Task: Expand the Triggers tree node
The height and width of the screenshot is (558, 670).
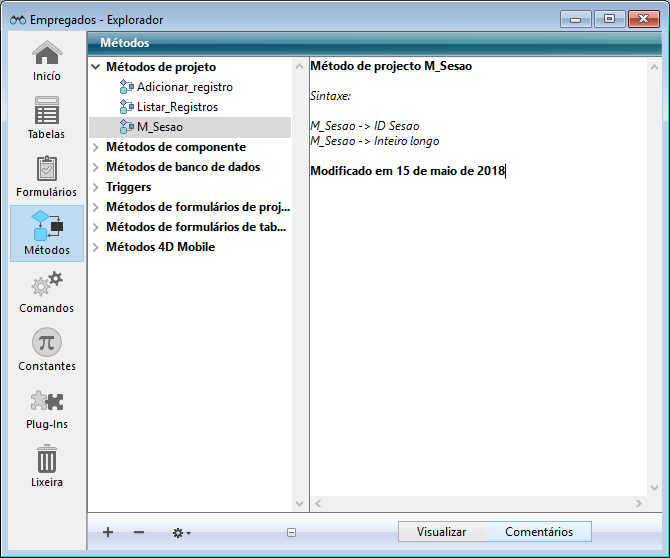Action: click(x=96, y=187)
